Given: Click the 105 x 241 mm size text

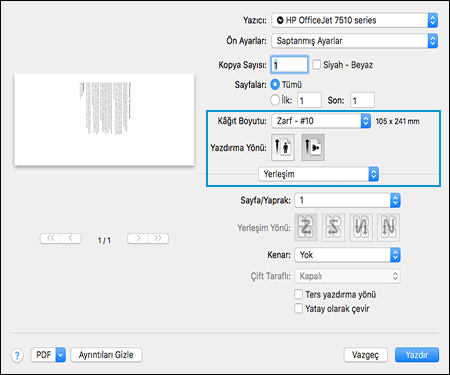Looking at the screenshot, I should (397, 121).
